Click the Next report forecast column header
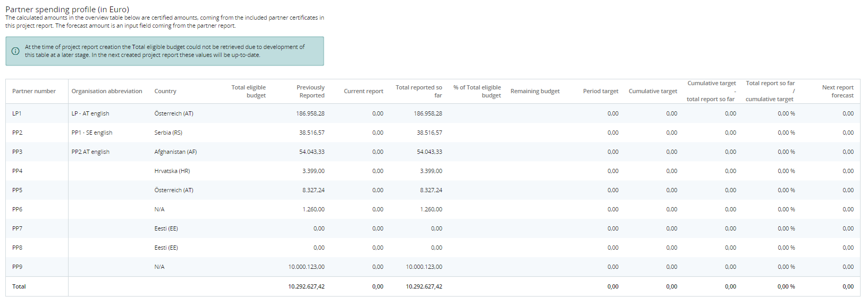The width and height of the screenshot is (868, 304). click(837, 92)
